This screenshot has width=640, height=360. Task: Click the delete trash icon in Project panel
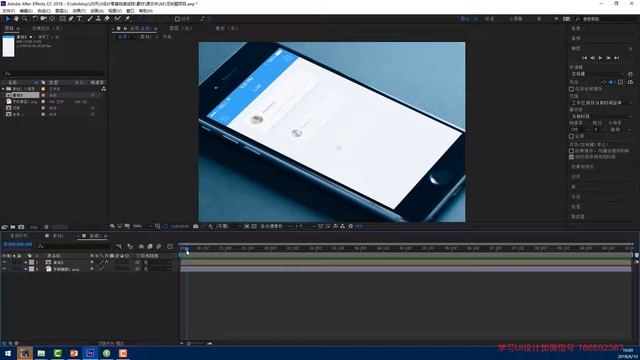(x=46, y=227)
